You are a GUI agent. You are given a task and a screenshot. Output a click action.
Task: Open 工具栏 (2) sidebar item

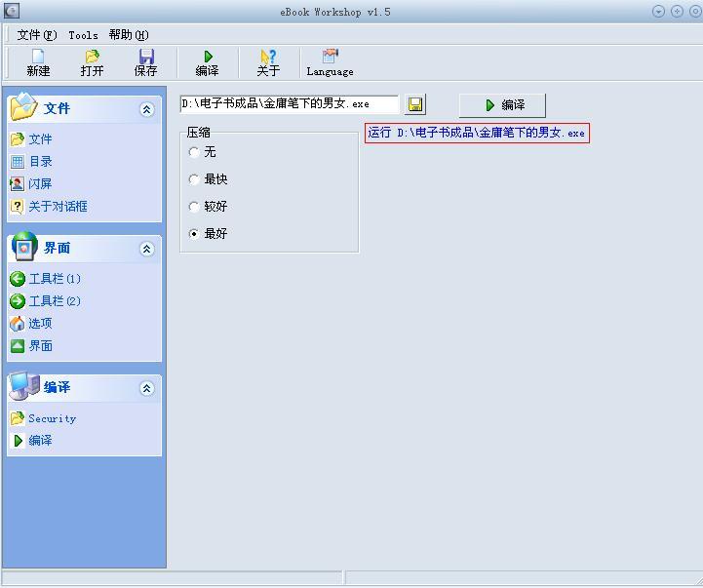pos(45,301)
